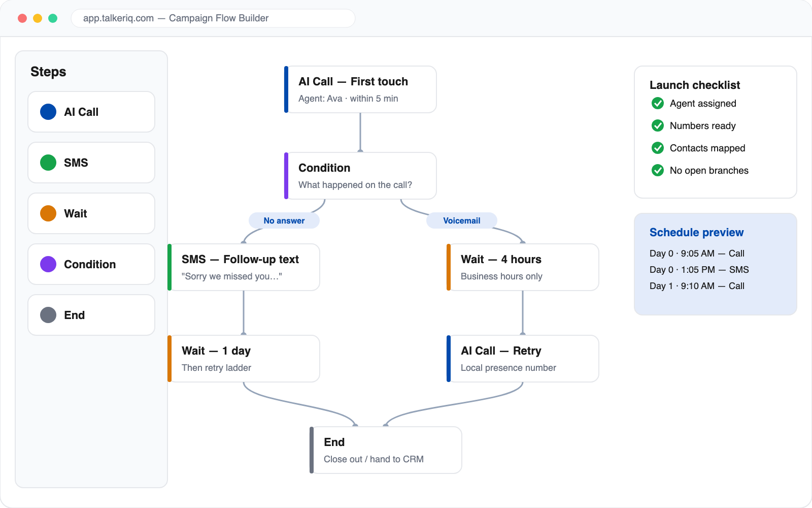812x508 pixels.
Task: Click the 'Contacts mapped' text
Action: [x=707, y=148]
